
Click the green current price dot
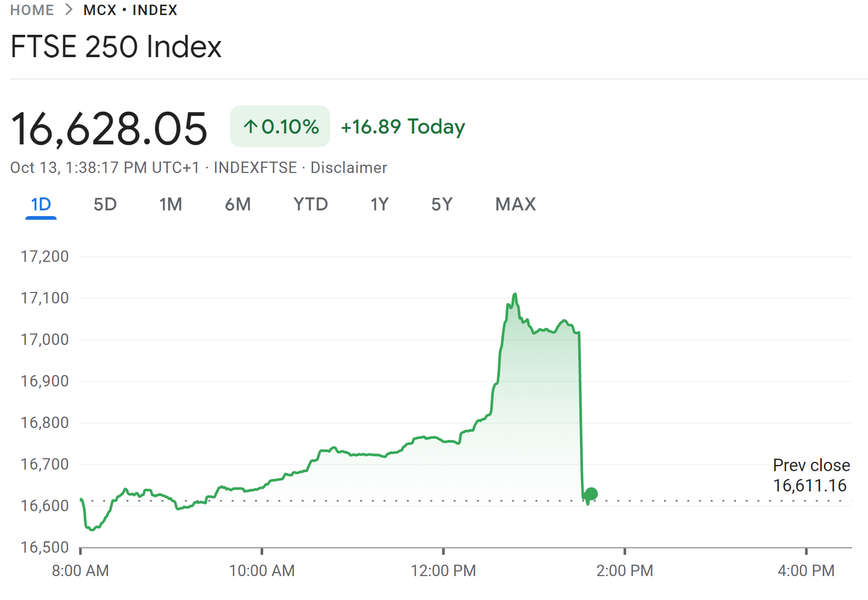tap(591, 494)
